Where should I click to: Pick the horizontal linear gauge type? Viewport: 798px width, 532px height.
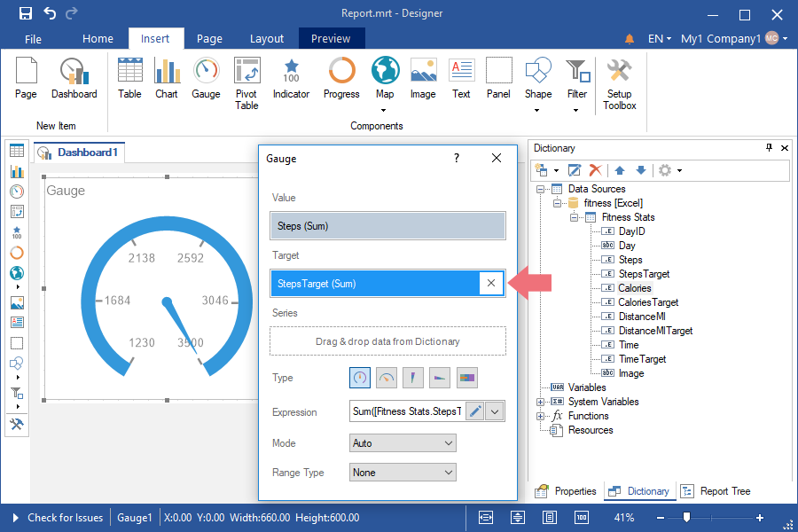(441, 378)
